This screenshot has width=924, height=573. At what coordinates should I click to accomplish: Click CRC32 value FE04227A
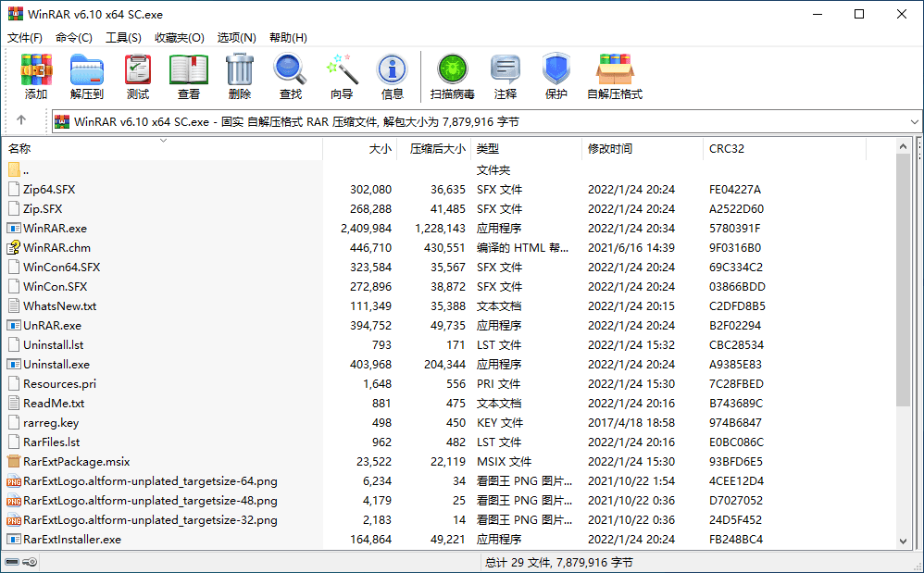click(x=735, y=189)
